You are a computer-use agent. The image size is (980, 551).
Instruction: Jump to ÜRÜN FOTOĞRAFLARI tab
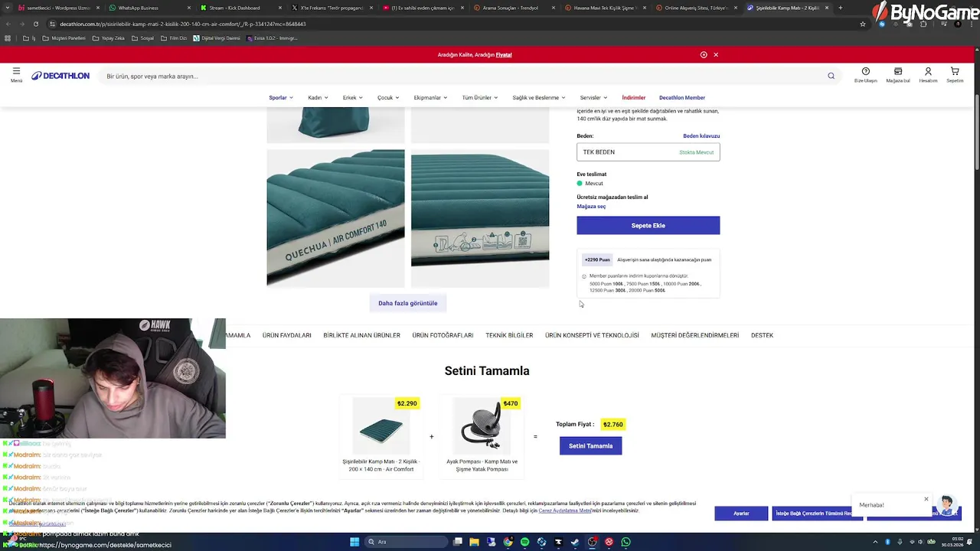coord(443,335)
